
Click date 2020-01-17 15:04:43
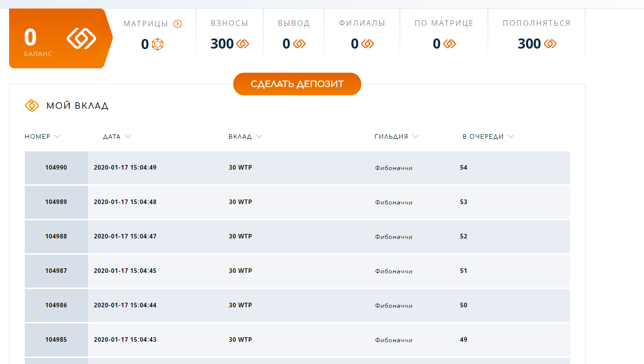(125, 340)
